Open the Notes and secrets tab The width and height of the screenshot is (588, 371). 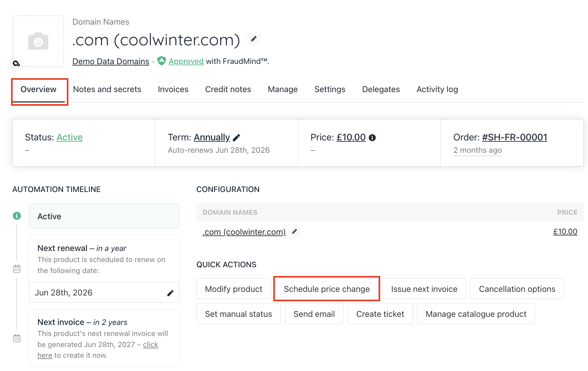pos(107,89)
